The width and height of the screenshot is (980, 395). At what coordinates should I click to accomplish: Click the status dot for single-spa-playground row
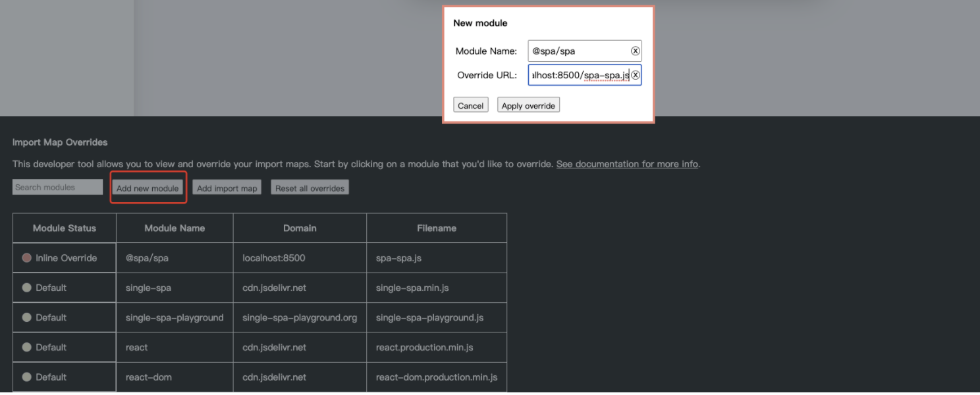click(x=27, y=317)
